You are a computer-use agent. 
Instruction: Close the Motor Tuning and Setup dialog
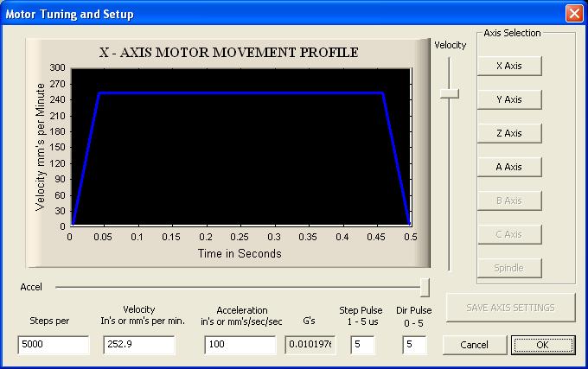click(573, 14)
